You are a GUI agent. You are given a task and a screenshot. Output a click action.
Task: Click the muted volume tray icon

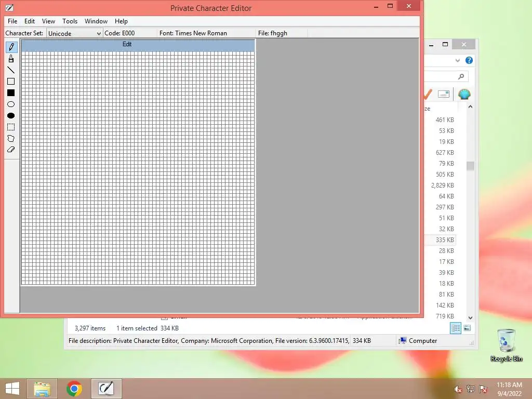(458, 390)
